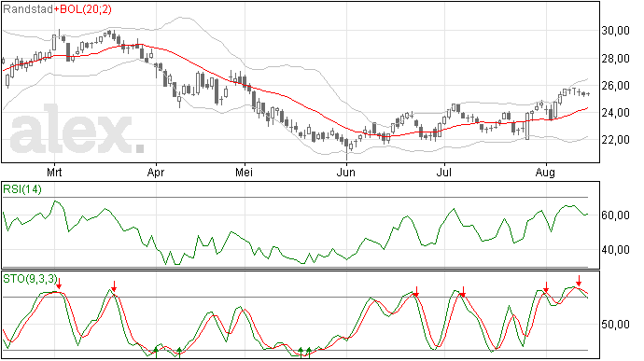The image size is (644, 361).
Task: Click the 50,00 stochastic axis value
Action: click(616, 325)
